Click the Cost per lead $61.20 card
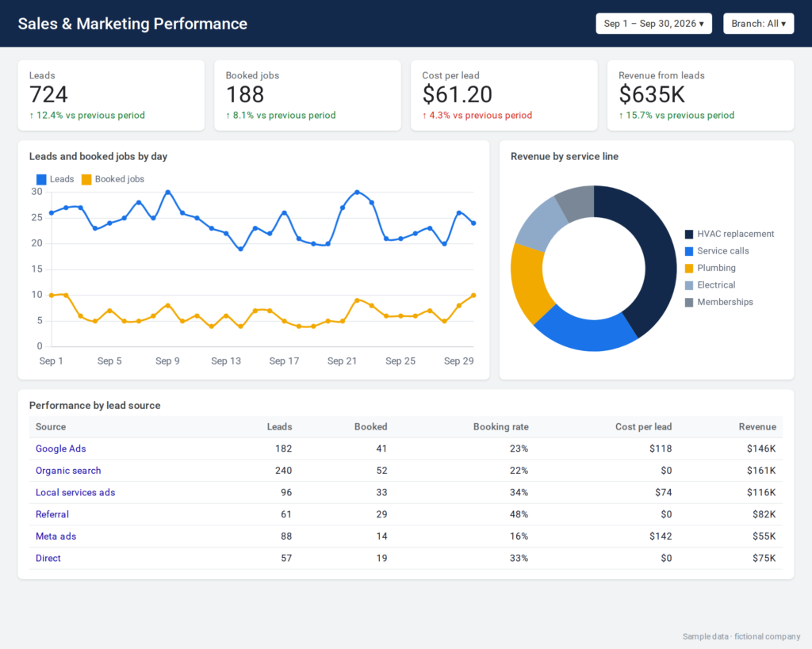The width and height of the screenshot is (812, 649). 504,95
